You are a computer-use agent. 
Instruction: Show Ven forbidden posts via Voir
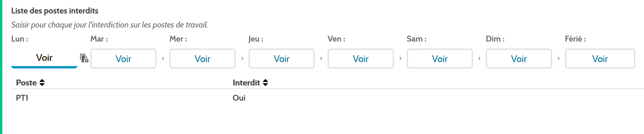pos(361,59)
